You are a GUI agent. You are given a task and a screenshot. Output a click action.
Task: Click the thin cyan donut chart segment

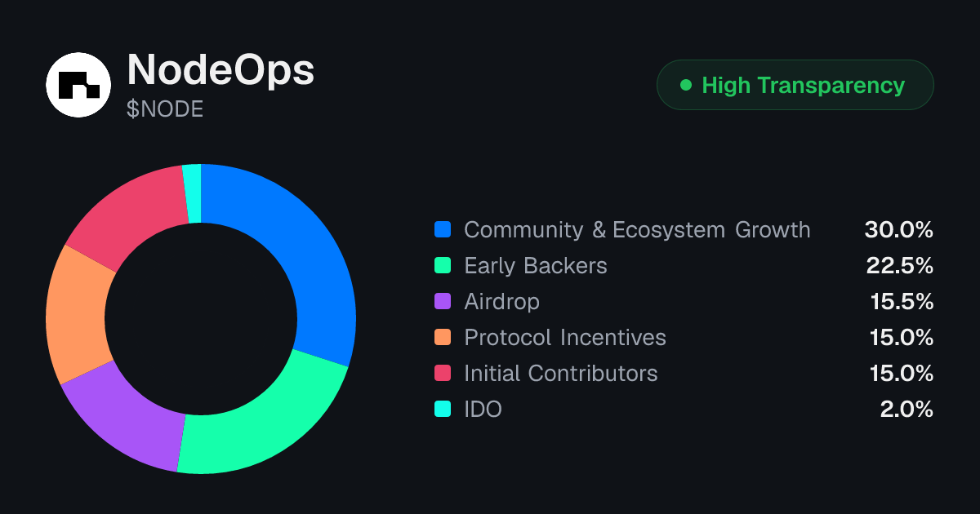tap(192, 193)
